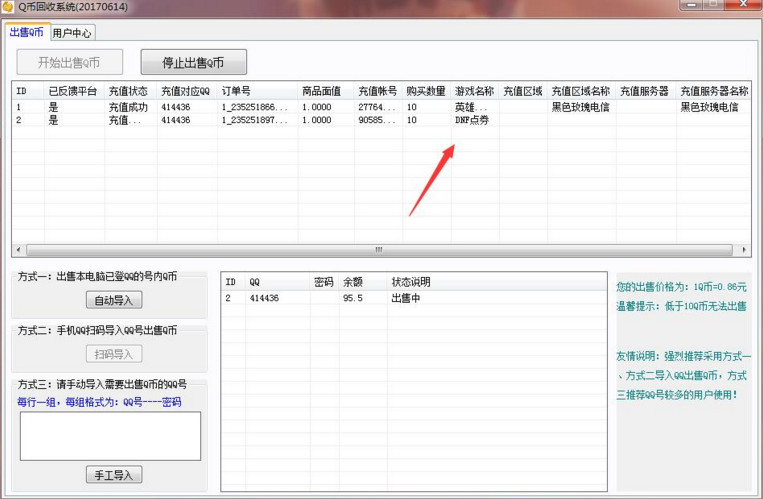
Task: Click the 游戏名称 column header
Action: tap(474, 91)
